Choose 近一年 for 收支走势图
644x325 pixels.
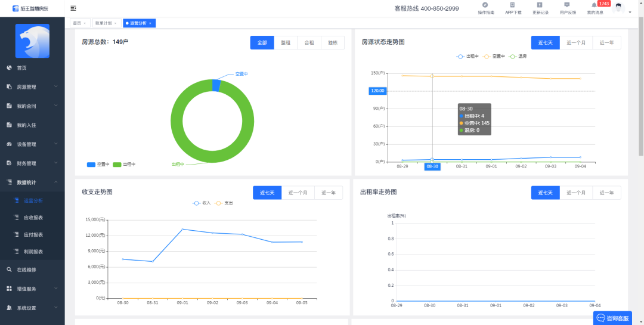pos(329,193)
